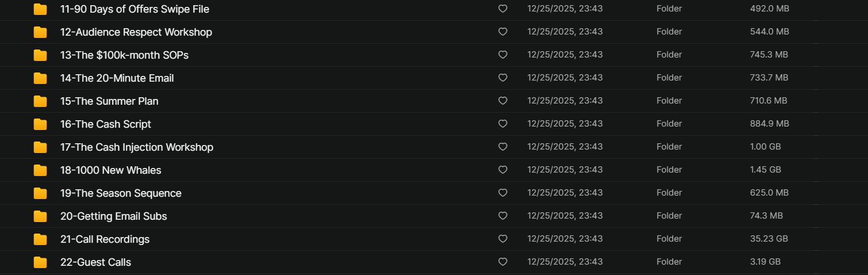Favorite the 16-The Cash Script folder
This screenshot has height=275, width=868.
coord(502,124)
